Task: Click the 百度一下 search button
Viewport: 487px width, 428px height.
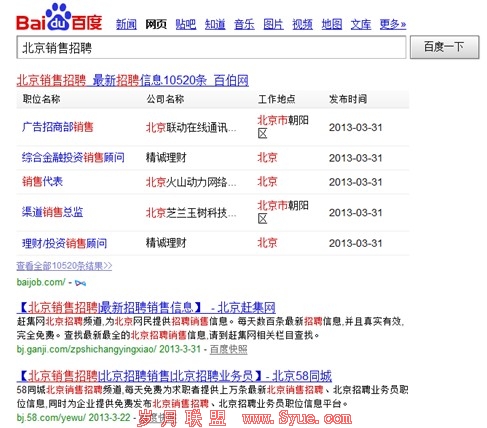Action: pos(444,47)
